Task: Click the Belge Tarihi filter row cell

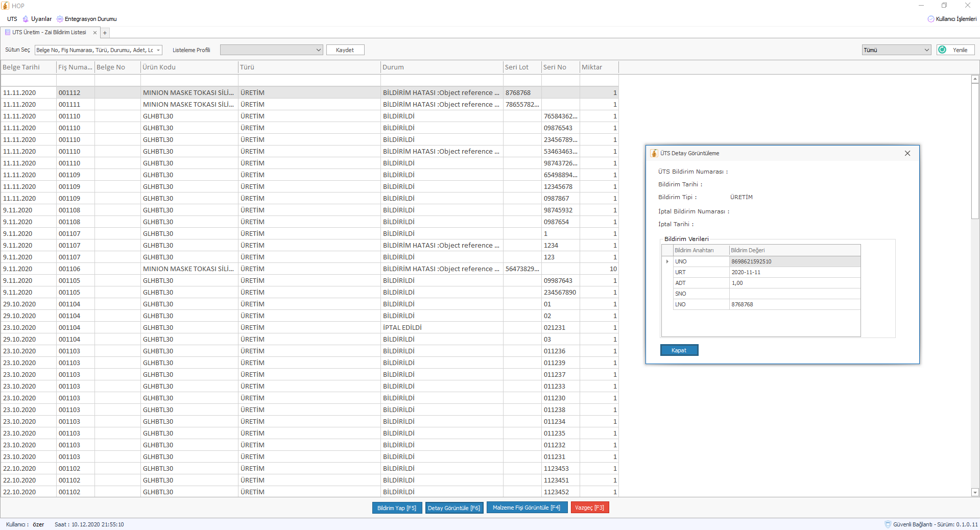Action: pos(28,80)
